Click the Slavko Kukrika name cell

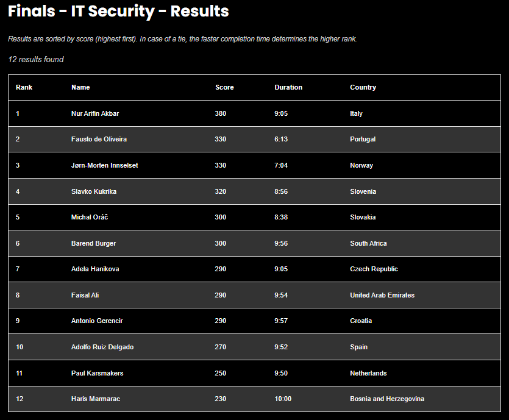point(94,191)
